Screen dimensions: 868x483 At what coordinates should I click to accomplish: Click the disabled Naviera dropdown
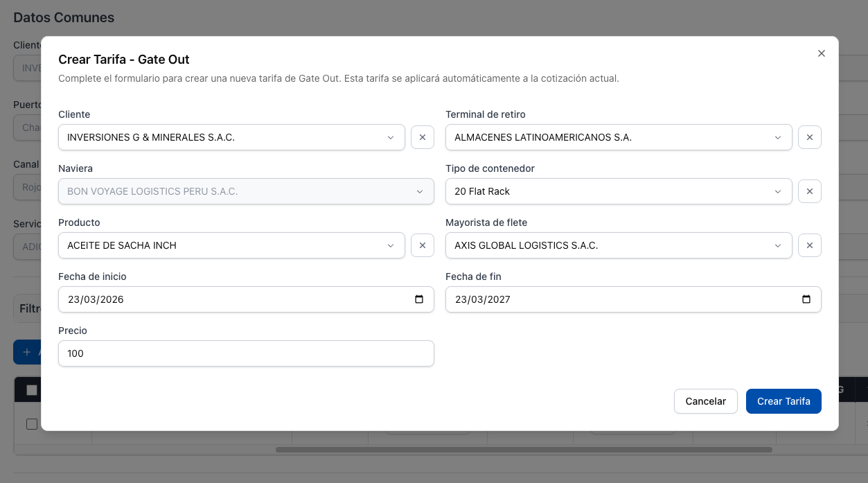point(246,191)
